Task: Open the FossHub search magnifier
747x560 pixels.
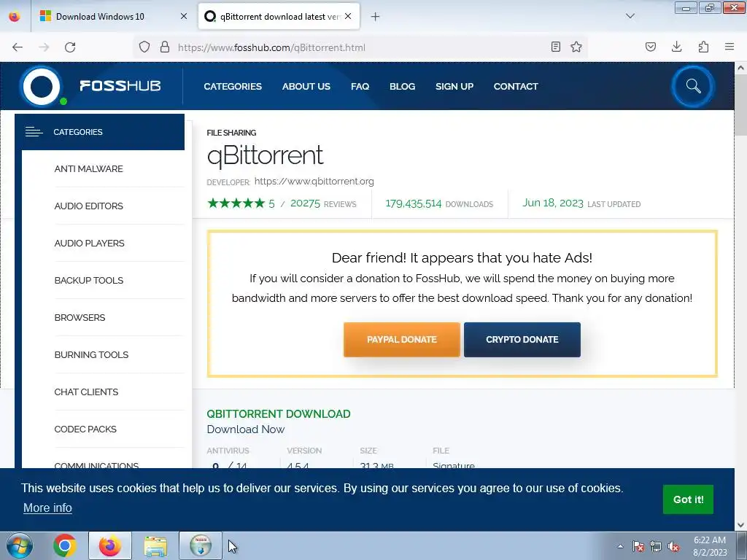Action: (693, 86)
